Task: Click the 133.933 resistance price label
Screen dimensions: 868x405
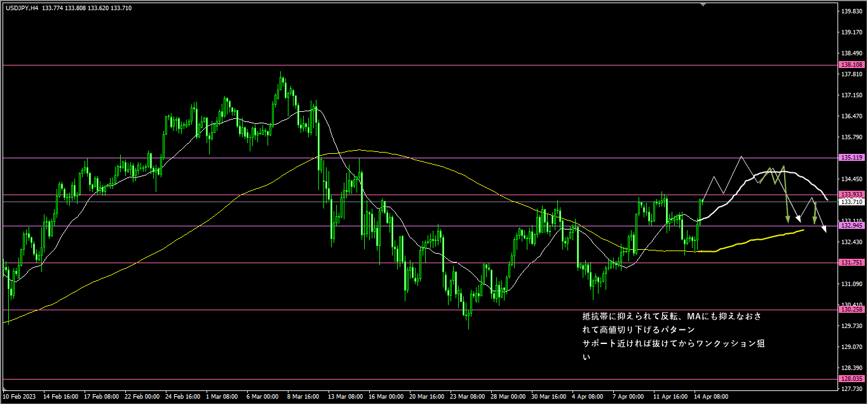Action: tap(851, 195)
